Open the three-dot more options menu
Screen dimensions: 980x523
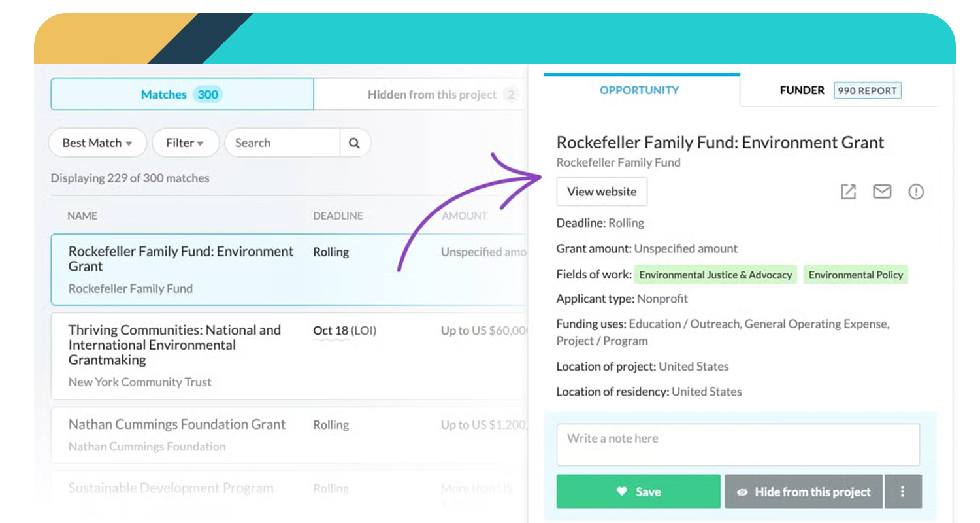click(903, 492)
